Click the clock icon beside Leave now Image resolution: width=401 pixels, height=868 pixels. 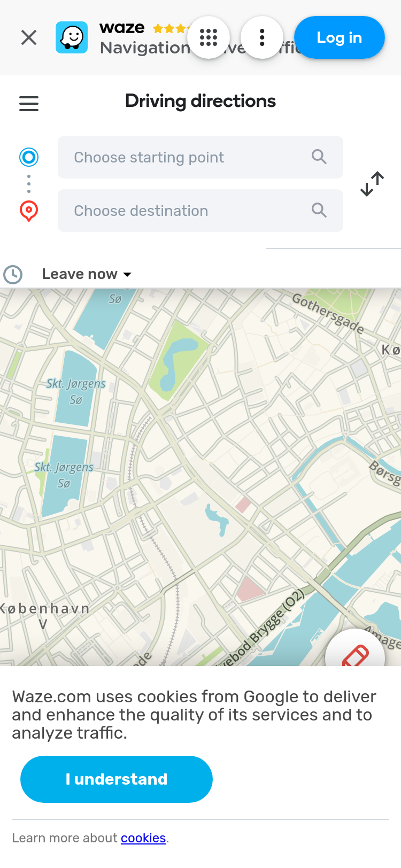click(x=13, y=275)
